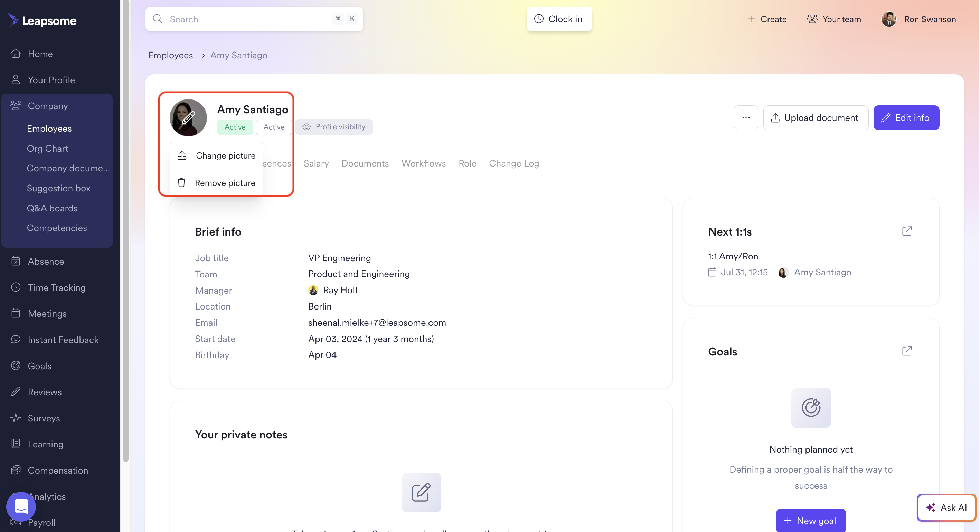This screenshot has height=532, width=980.
Task: Focus the Search input field
Action: (254, 19)
